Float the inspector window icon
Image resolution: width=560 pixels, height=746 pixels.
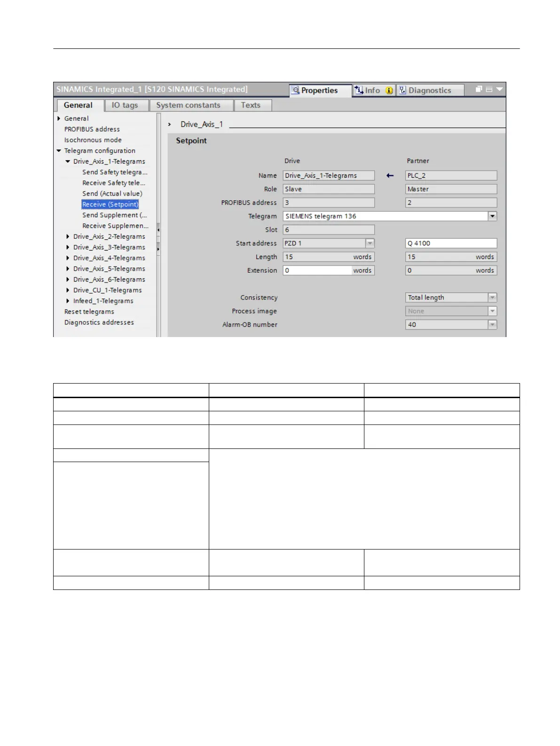(479, 89)
